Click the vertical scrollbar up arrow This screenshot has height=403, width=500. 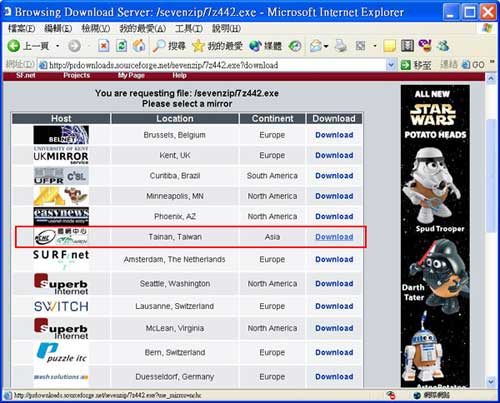[x=491, y=79]
